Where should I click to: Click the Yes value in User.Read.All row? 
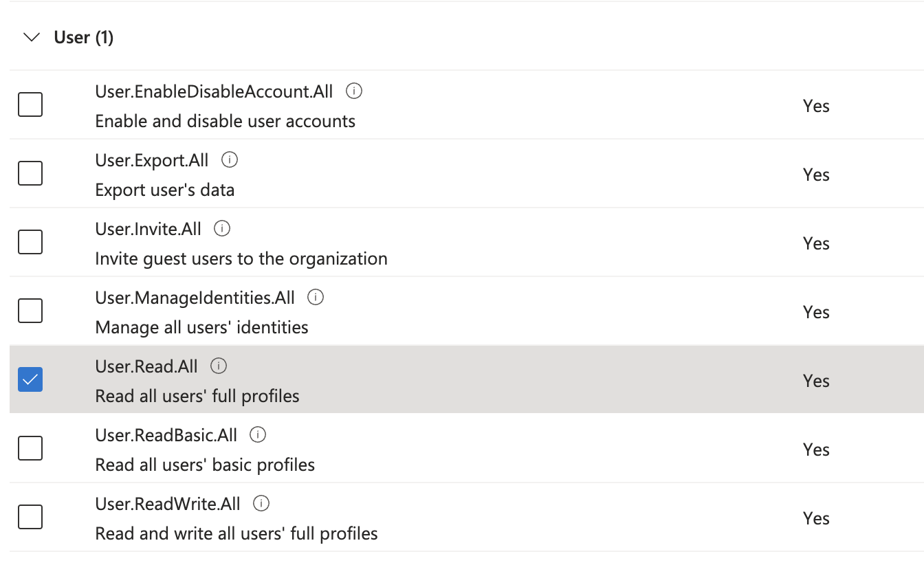816,381
